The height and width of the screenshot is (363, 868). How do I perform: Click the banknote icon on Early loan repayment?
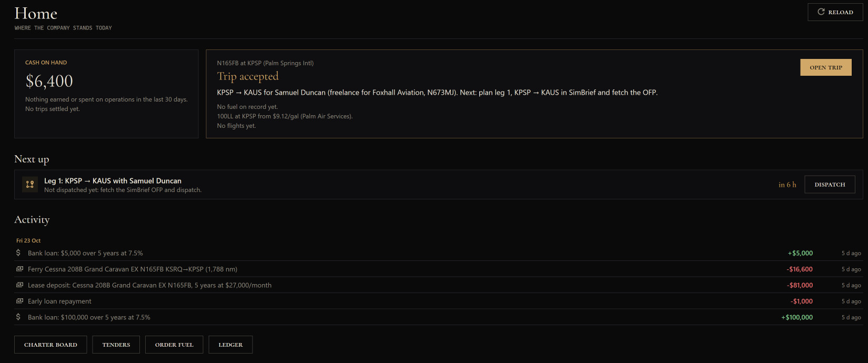[19, 301]
